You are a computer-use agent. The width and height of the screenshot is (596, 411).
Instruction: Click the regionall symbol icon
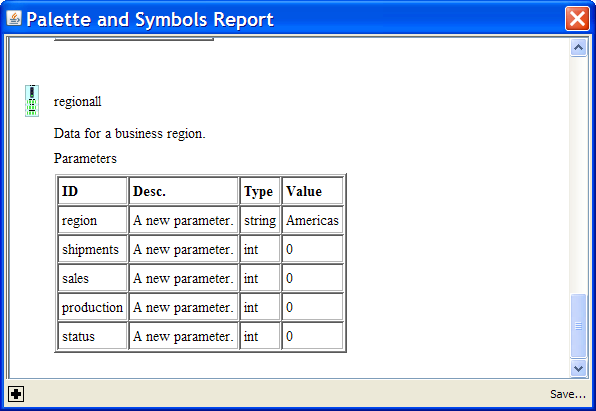pos(32,101)
